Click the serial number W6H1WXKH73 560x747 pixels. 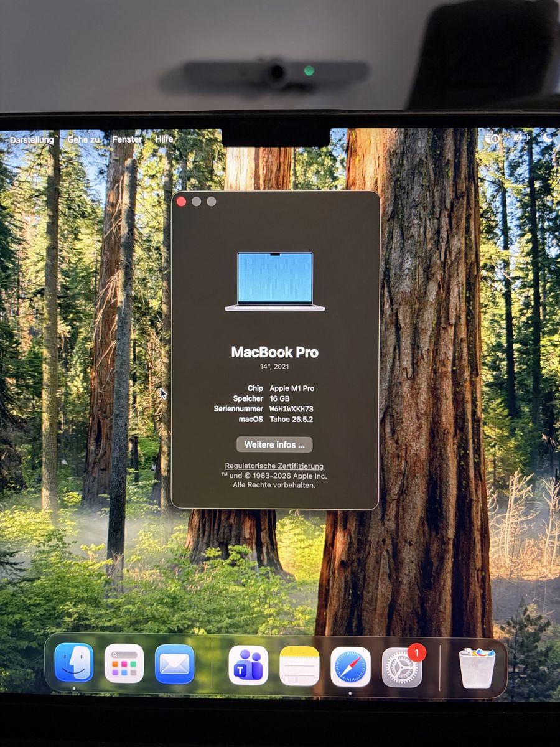(x=291, y=409)
